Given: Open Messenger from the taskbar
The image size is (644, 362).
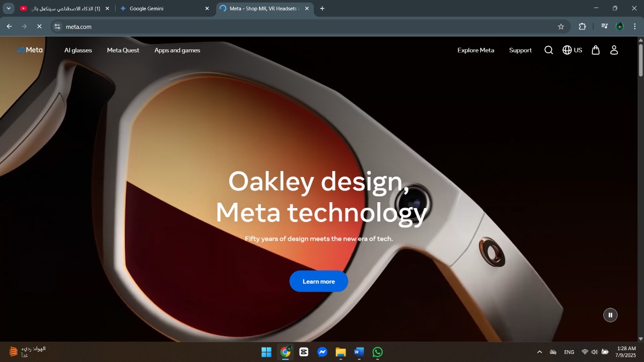Looking at the screenshot, I should (322, 352).
